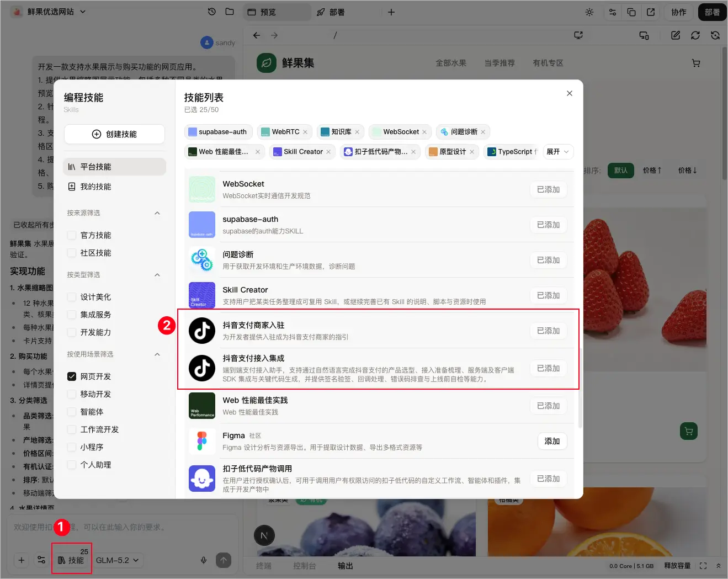
Task: Remove 知识库 tag from selected skills
Action: click(x=357, y=132)
